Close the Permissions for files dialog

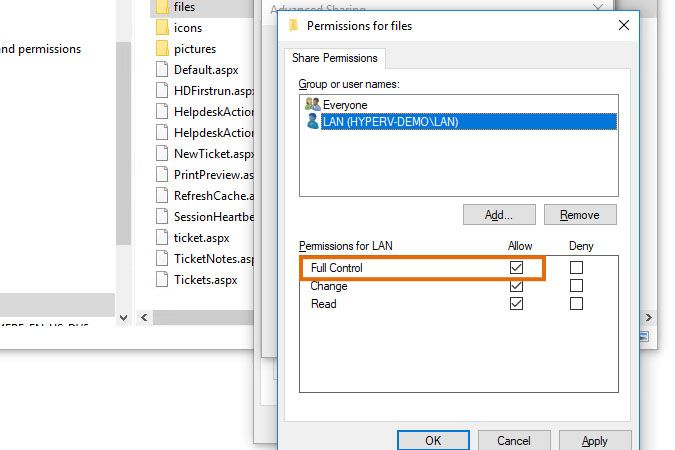tap(623, 25)
